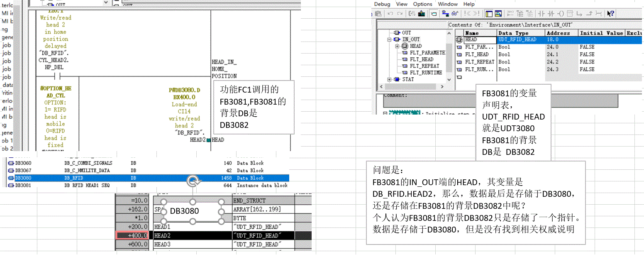Screen dimensions: 644x269
Task: Click the Previous error toolbar icon
Action: [x=467, y=14]
